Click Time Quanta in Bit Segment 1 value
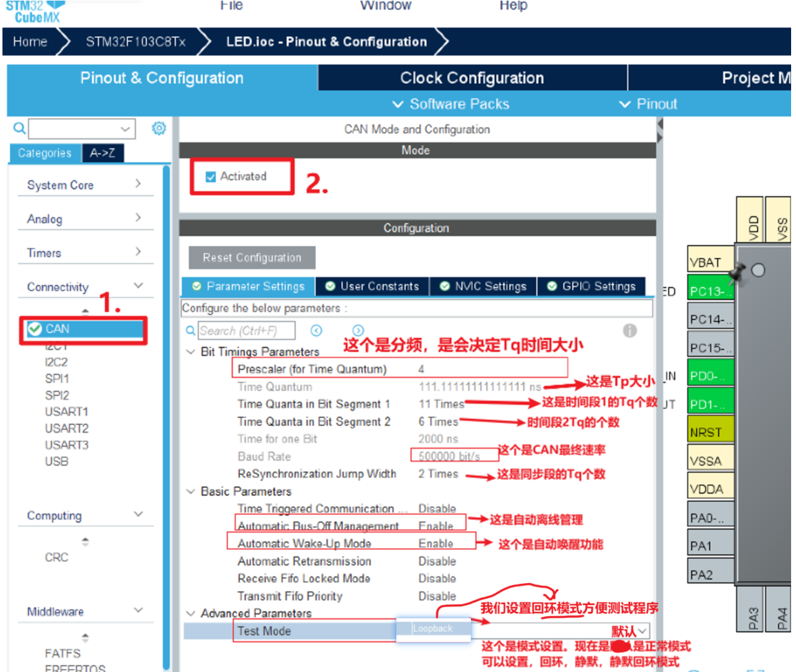Image resolution: width=796 pixels, height=672 pixels. (x=441, y=404)
